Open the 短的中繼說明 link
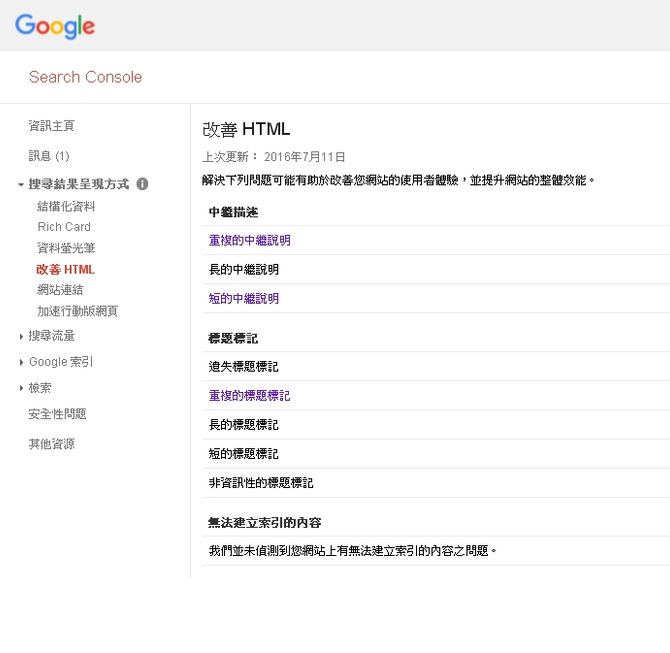This screenshot has height=653, width=670. coord(244,298)
